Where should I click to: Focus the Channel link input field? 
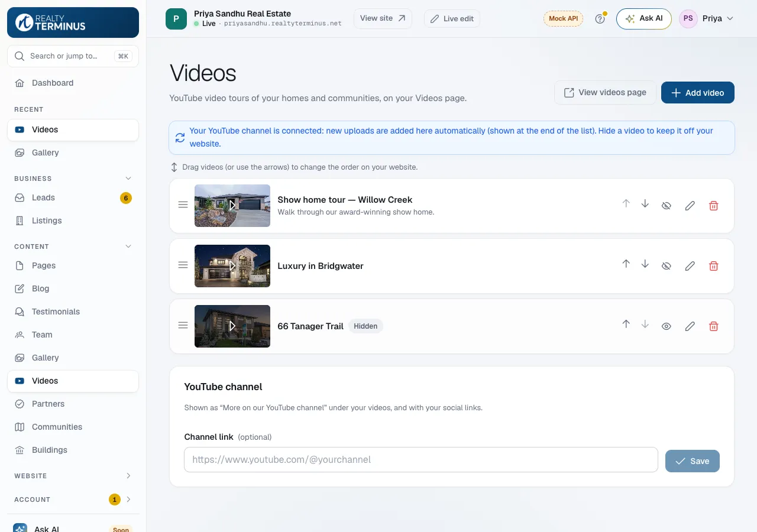tap(421, 459)
